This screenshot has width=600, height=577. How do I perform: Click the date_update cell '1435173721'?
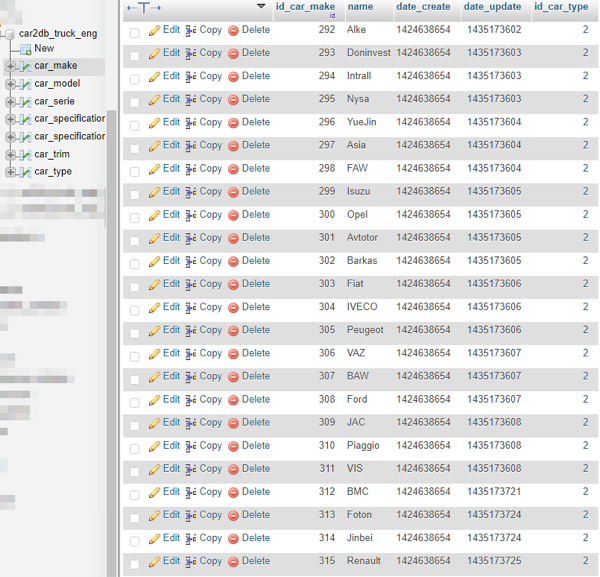(494, 492)
